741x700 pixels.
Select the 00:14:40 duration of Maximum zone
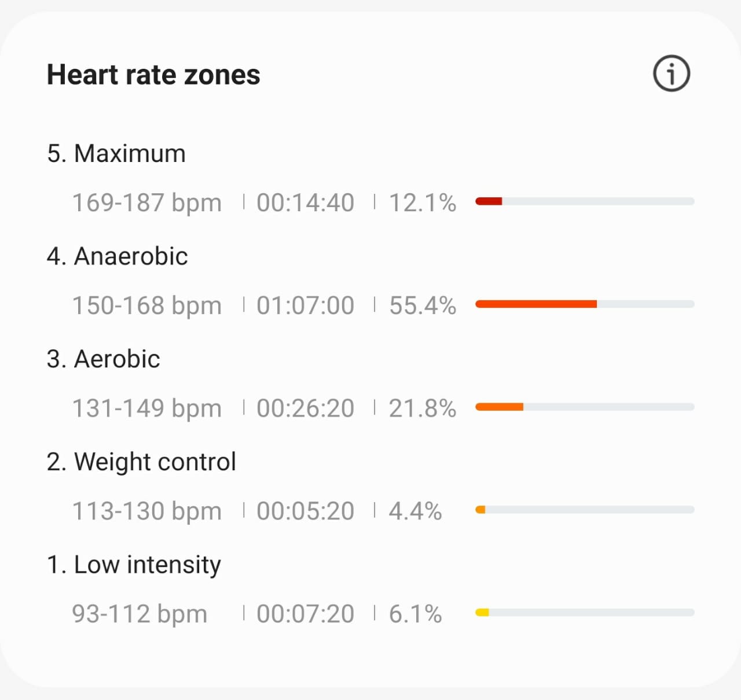(x=305, y=202)
